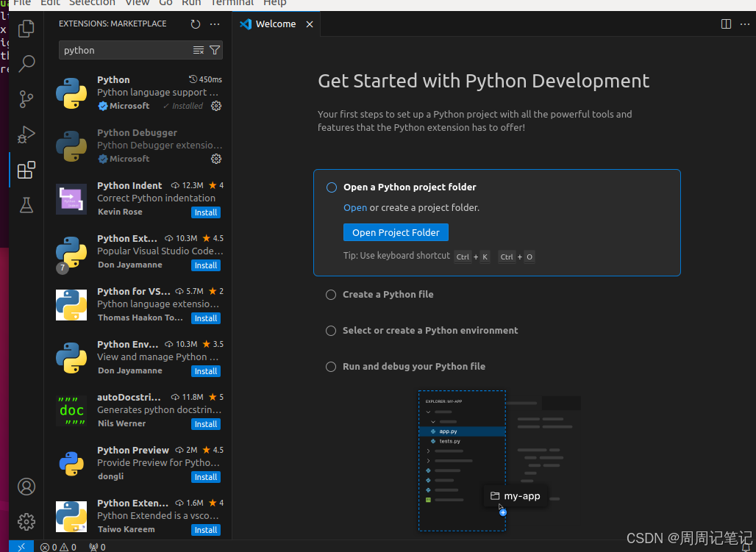
Task: Open the Run and Debug view
Action: [x=26, y=135]
